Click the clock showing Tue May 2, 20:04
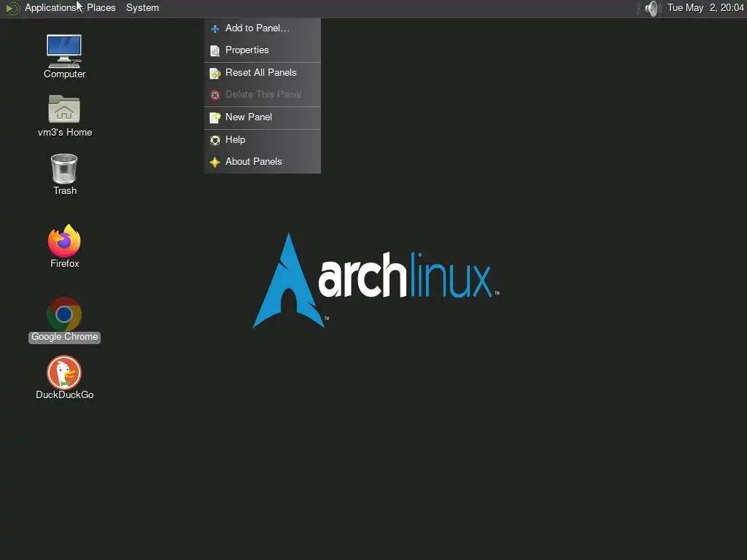 click(705, 7)
